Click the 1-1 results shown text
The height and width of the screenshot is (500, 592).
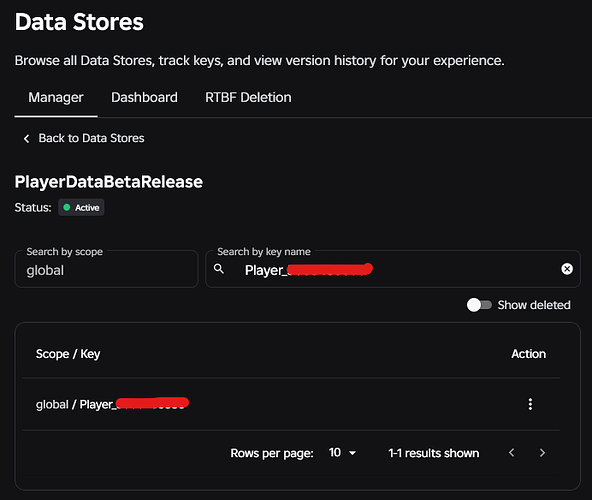click(x=433, y=453)
